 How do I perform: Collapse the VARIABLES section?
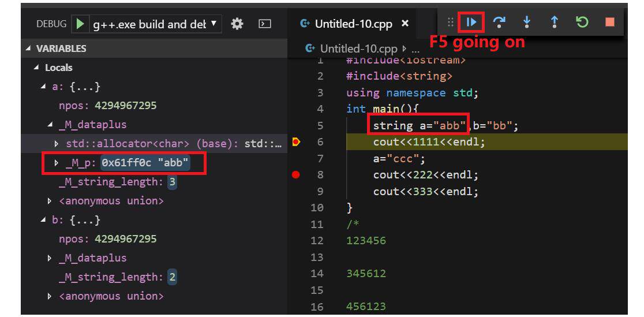coord(28,49)
